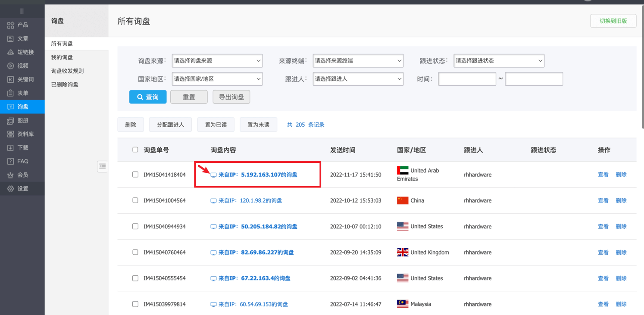The image size is (644, 315).
Task: Expand the 跟进状态 follow-up status dropdown
Action: (499, 61)
